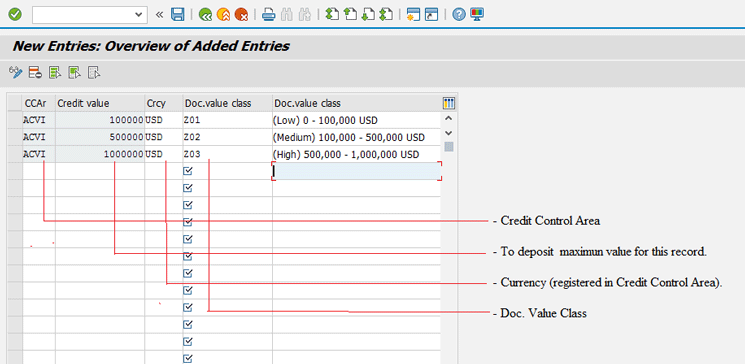Select row selector for the Z02 row
The height and width of the screenshot is (364, 745).
pyautogui.click(x=15, y=137)
